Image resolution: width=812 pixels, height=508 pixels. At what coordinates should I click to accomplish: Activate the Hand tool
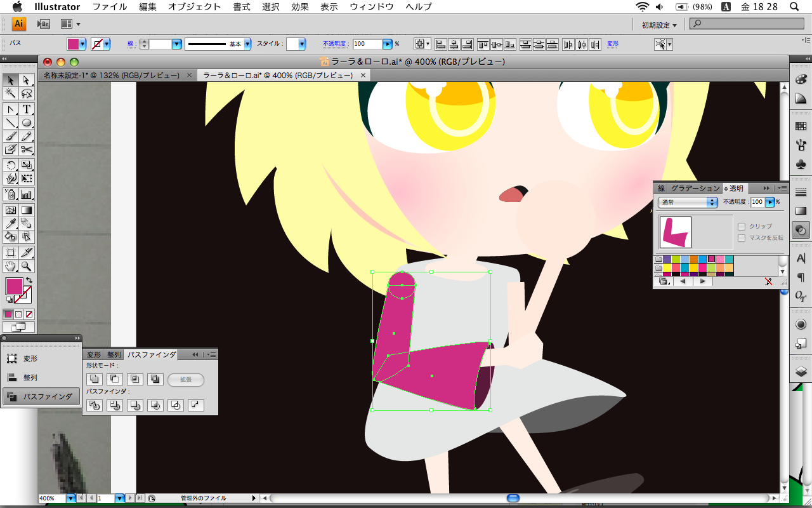11,266
